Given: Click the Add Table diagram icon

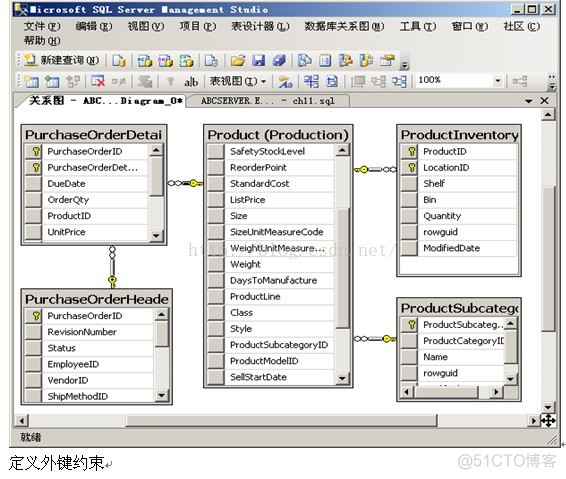Looking at the screenshot, I should point(52,82).
